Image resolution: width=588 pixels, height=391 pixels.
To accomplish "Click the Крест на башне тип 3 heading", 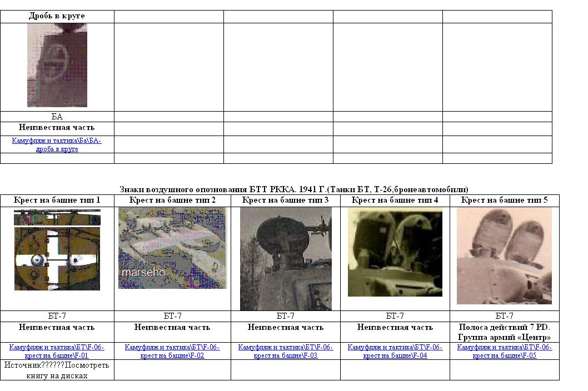I will 286,200.
